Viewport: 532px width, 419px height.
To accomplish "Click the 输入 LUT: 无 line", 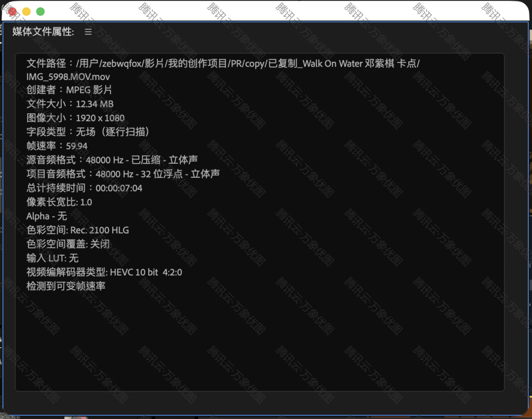I will point(52,258).
